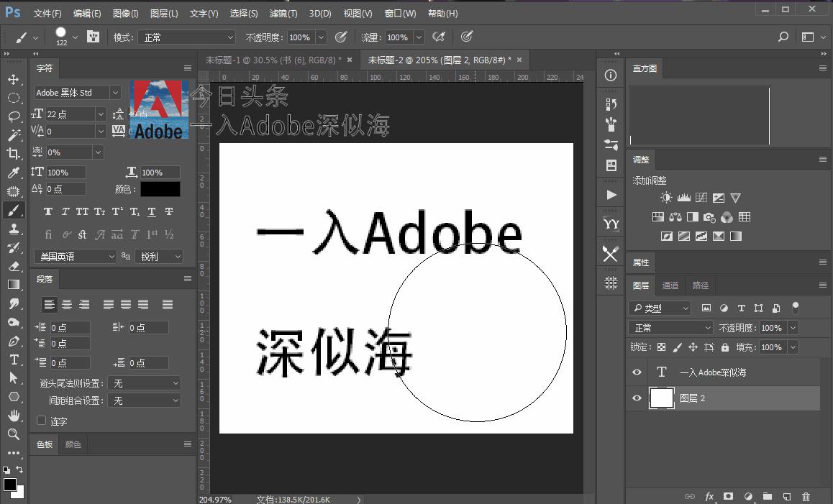Click the faux bold T button
833x504 pixels.
48,212
